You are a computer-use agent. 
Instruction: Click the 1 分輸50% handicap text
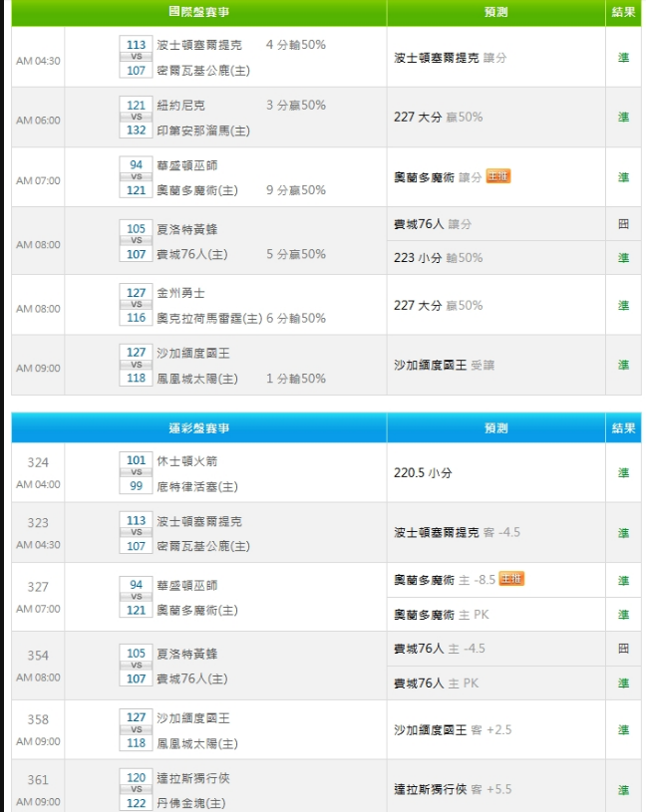pos(296,379)
